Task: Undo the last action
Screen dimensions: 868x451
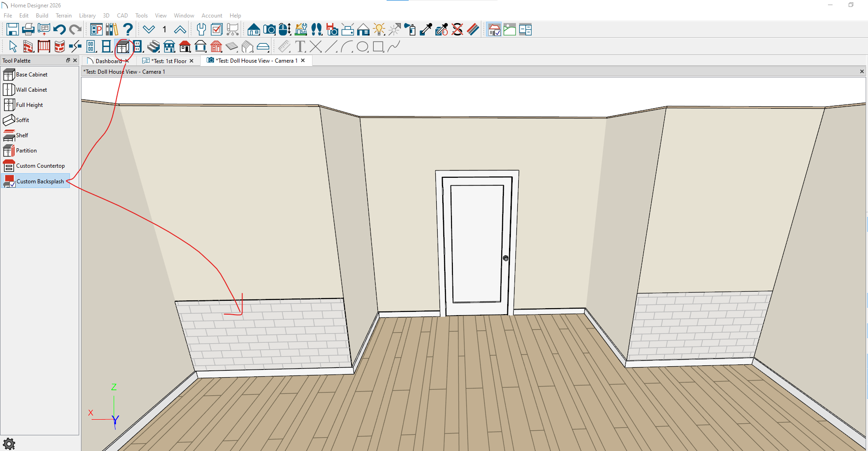Action: coord(59,29)
